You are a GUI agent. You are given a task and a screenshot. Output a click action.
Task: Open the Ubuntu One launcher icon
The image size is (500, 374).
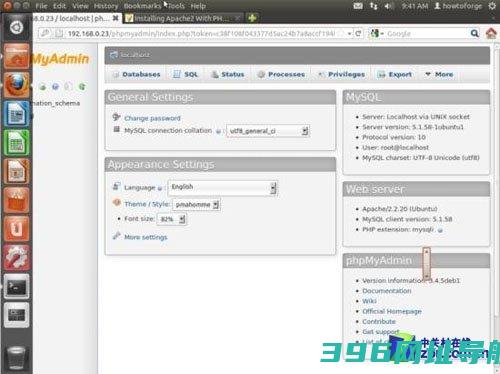click(x=16, y=229)
